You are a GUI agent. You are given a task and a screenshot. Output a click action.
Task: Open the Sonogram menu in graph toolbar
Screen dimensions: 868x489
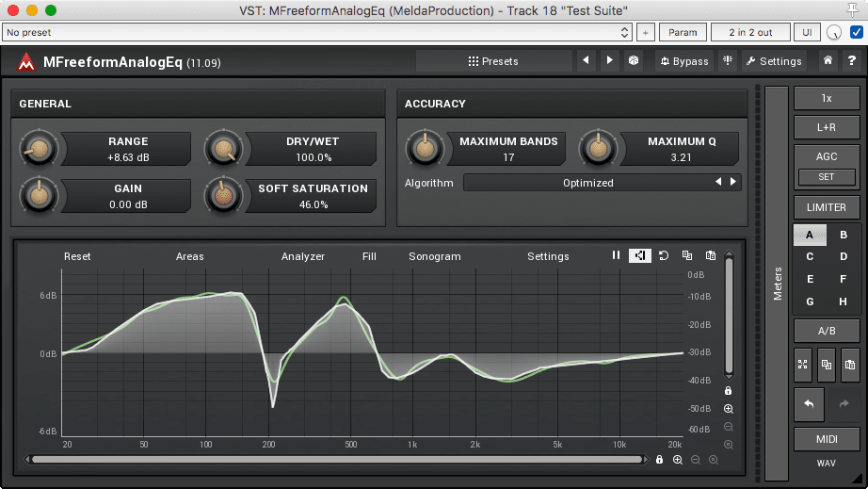pyautogui.click(x=434, y=256)
